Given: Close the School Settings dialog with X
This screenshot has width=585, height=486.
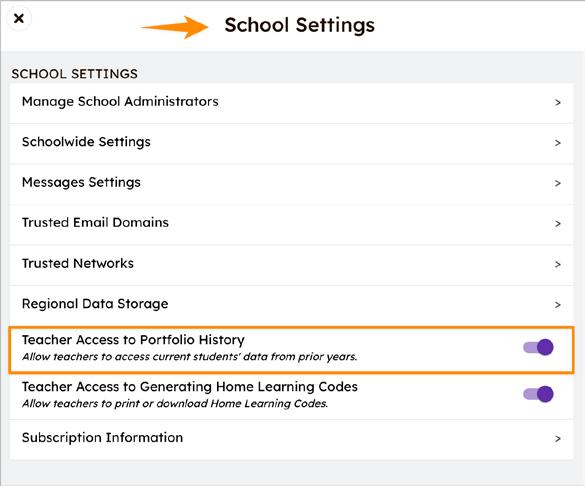Looking at the screenshot, I should [x=19, y=18].
